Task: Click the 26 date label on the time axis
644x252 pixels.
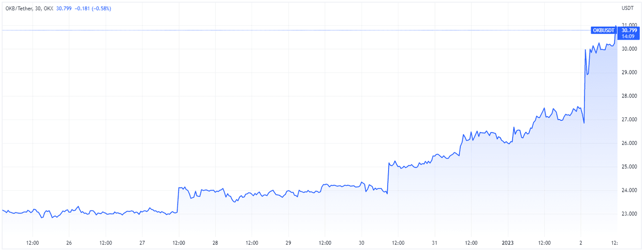Action: pos(70,242)
